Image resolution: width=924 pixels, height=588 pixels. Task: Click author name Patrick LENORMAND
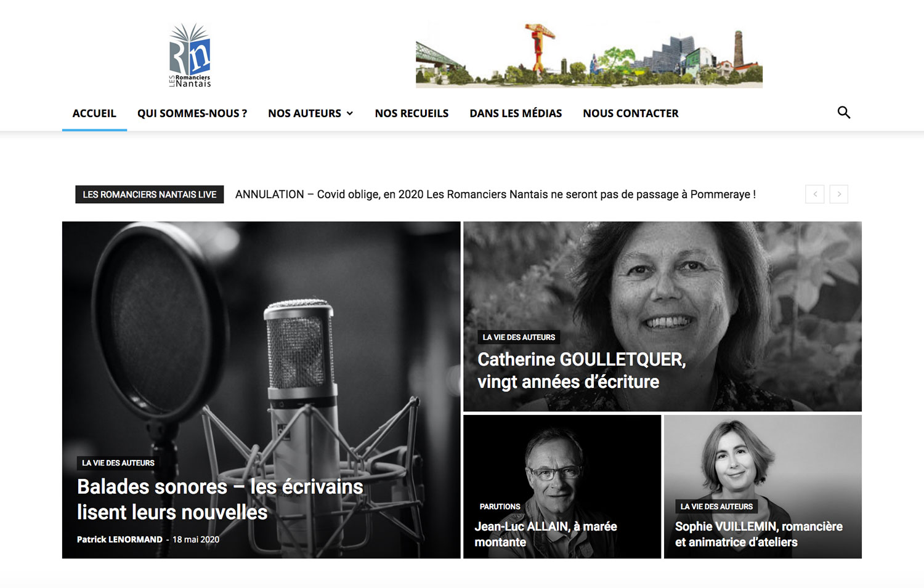pyautogui.click(x=120, y=539)
